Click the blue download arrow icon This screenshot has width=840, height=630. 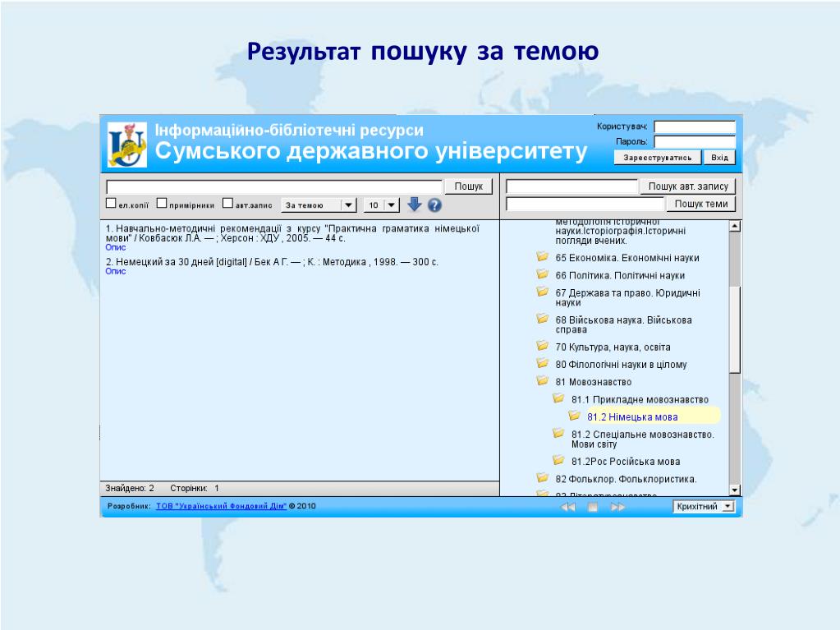414,204
